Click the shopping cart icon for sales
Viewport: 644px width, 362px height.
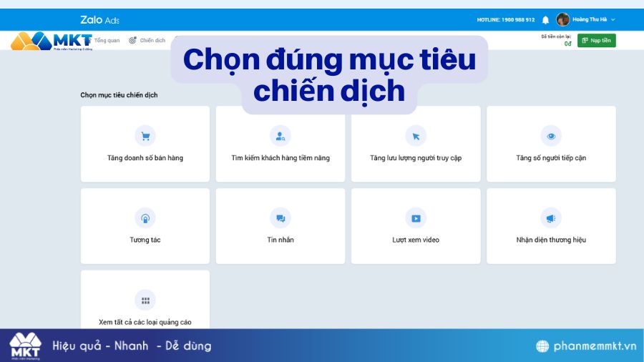coord(145,136)
